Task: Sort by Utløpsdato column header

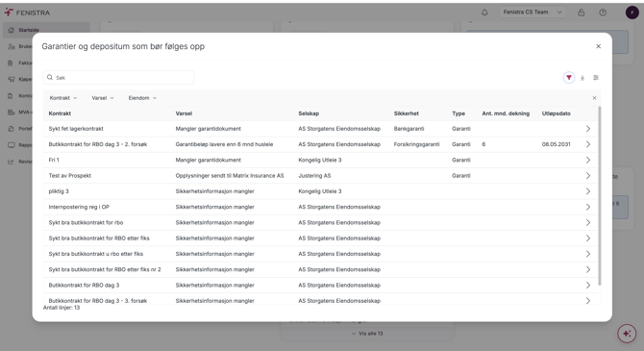Action: point(557,113)
